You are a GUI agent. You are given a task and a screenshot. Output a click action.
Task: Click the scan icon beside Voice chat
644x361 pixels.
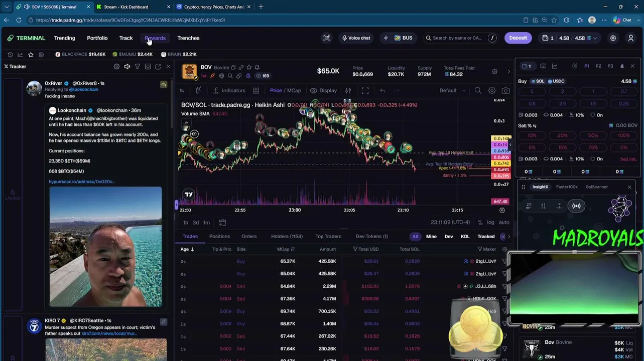tap(326, 38)
